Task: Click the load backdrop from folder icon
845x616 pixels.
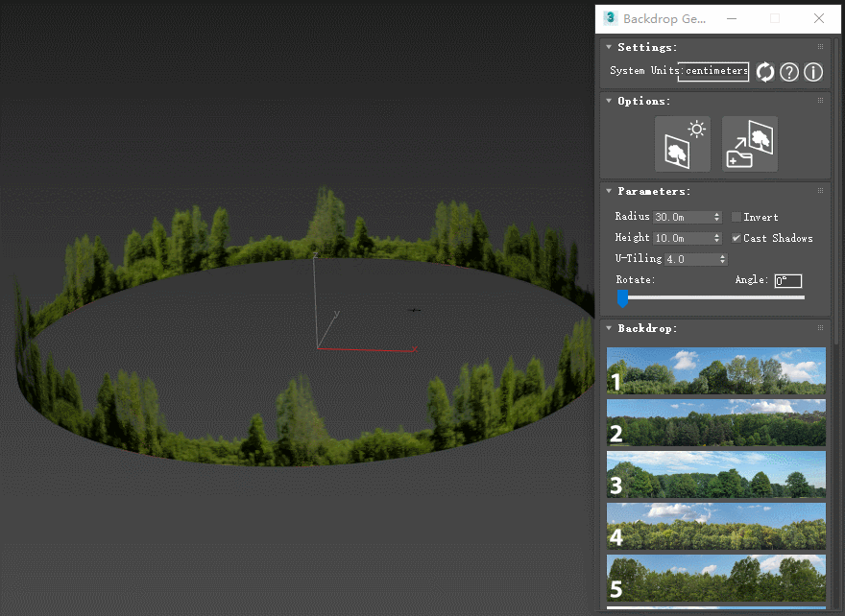Action: pyautogui.click(x=750, y=144)
